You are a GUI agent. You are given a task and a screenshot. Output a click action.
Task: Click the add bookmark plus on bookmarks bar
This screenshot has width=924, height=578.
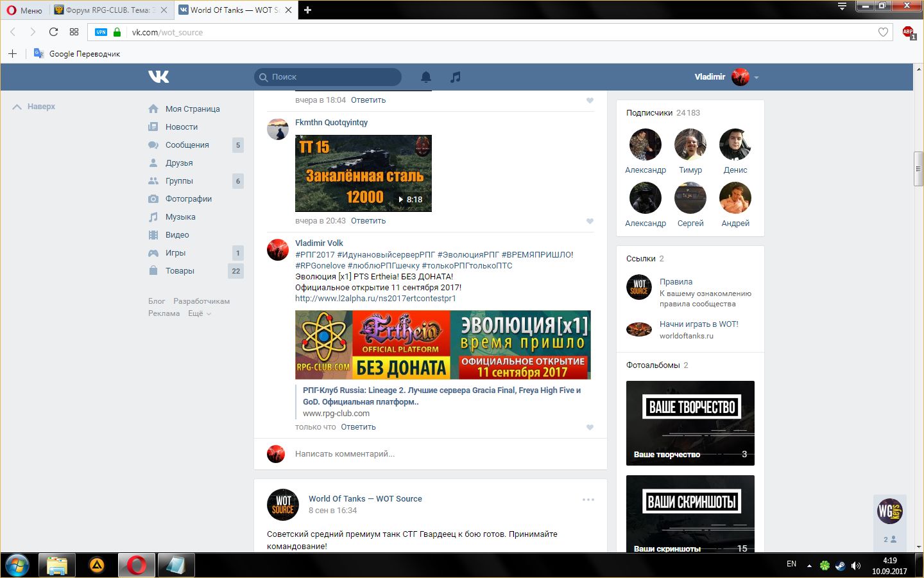[12, 53]
